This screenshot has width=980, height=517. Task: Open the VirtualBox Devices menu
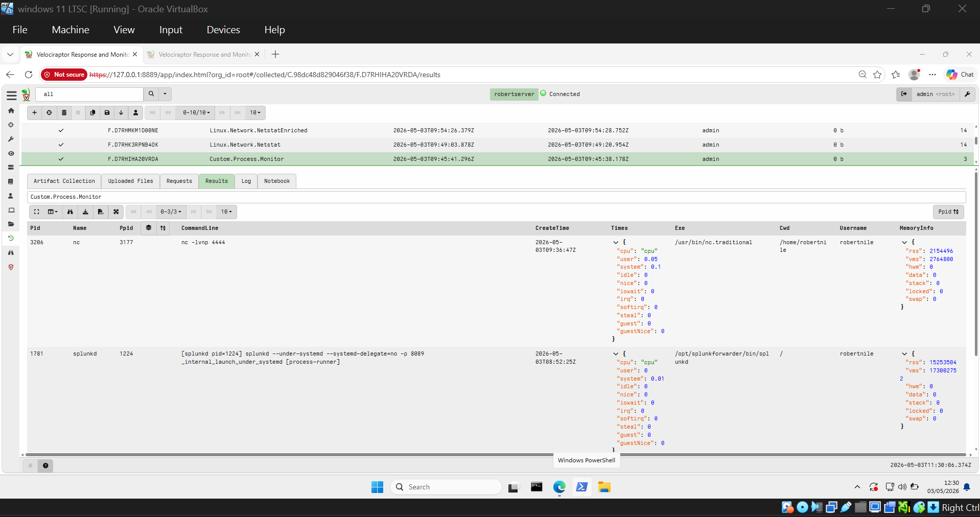click(223, 30)
